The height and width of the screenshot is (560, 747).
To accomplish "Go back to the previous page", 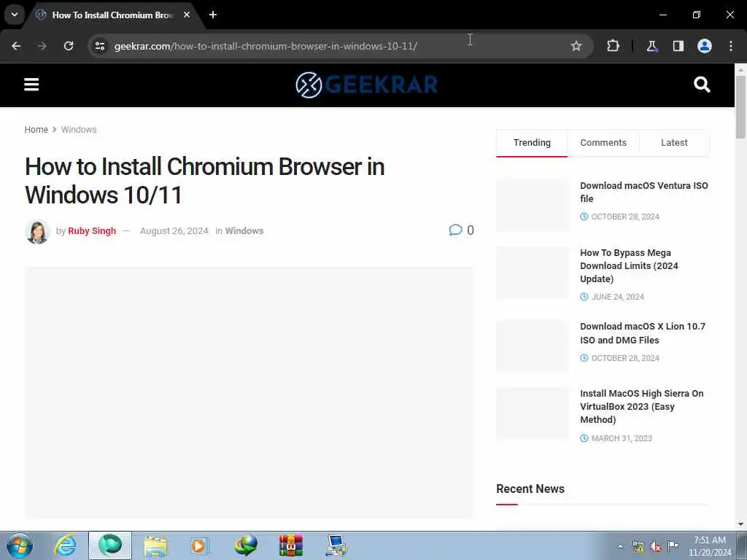I will coord(16,46).
